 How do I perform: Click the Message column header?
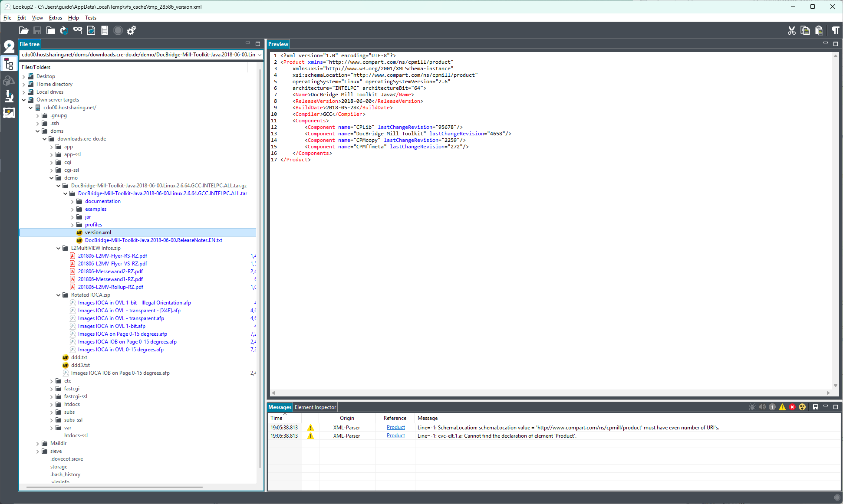[628, 418]
